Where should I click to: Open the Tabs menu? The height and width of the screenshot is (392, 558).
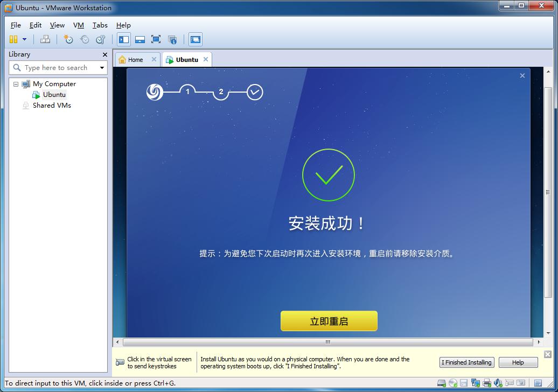coord(100,25)
